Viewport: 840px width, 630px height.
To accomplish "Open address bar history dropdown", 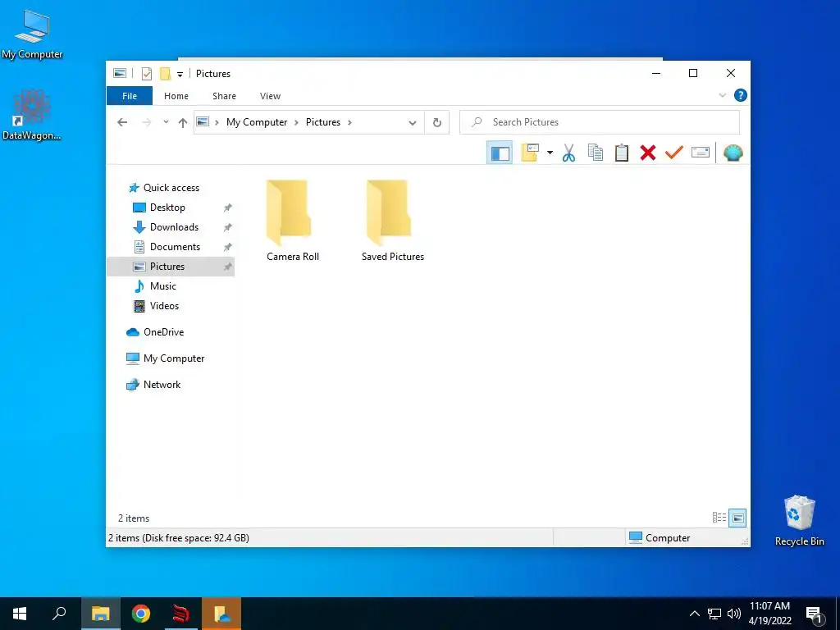I will 413,123.
